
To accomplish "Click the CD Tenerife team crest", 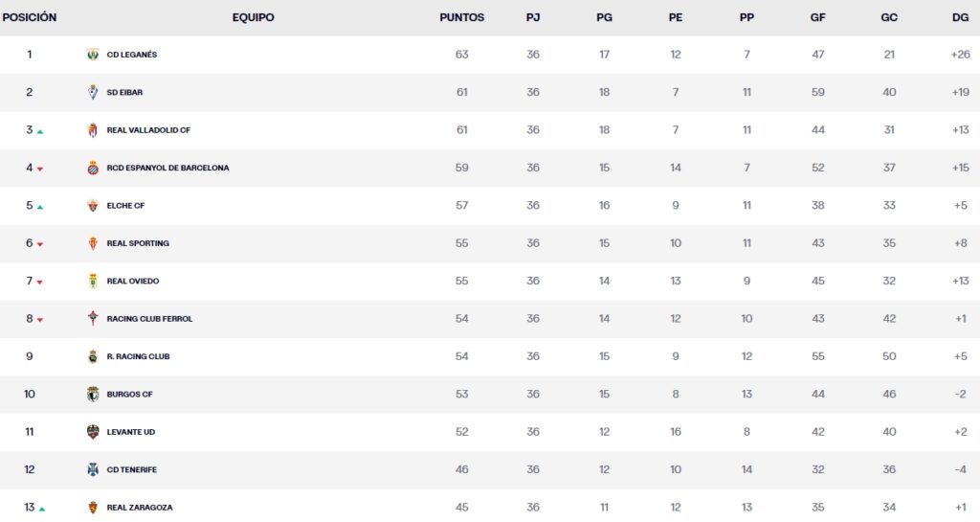I will [x=93, y=469].
